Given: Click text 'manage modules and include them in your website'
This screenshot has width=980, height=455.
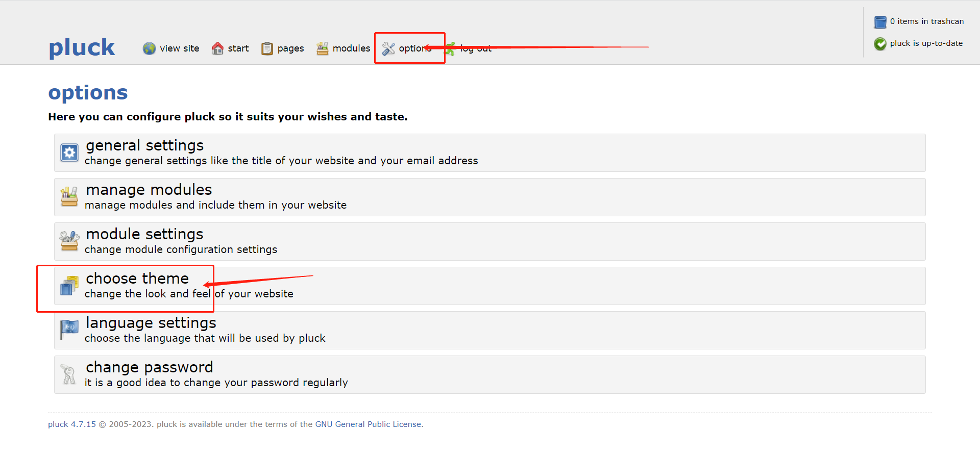Looking at the screenshot, I should 215,205.
